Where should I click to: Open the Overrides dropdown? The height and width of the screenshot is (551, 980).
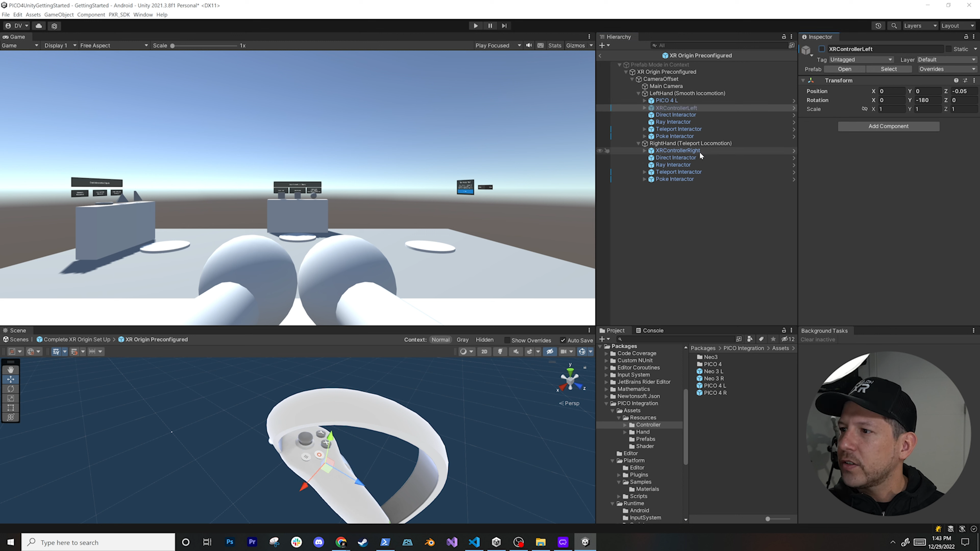click(947, 69)
